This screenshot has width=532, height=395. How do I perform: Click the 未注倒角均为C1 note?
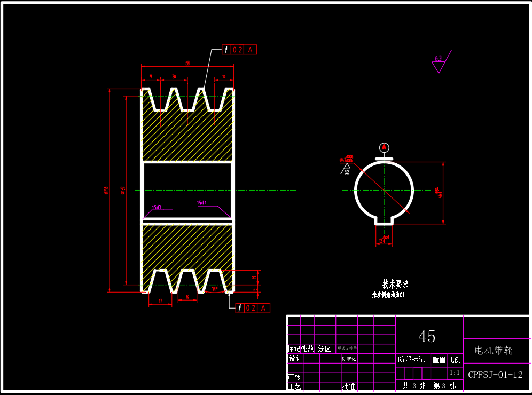tap(388, 295)
